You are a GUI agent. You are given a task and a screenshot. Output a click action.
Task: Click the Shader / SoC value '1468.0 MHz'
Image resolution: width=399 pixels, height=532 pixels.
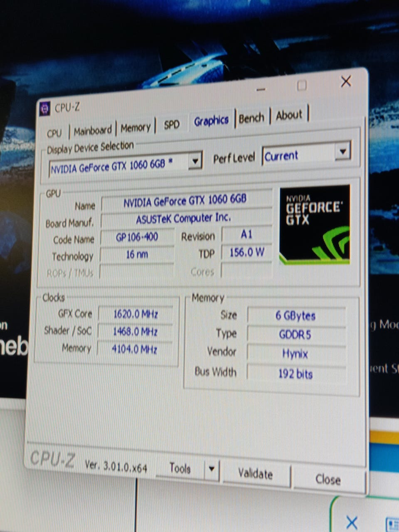(x=135, y=331)
